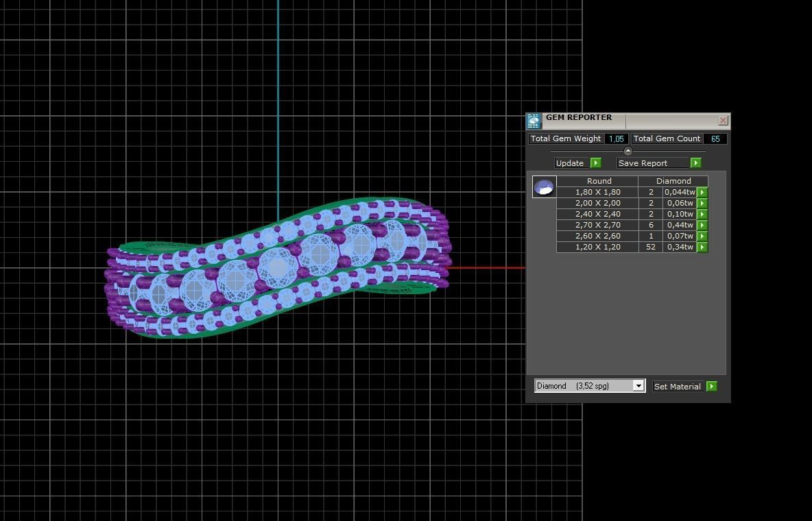Click green arrow for 1,80 X 1,80 row

point(702,192)
